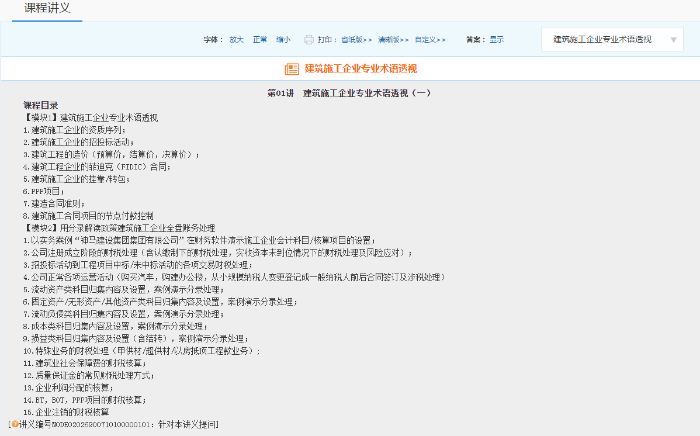Click the orange question icon beside 讲义编号
The height and width of the screenshot is (436, 700).
coord(13,424)
